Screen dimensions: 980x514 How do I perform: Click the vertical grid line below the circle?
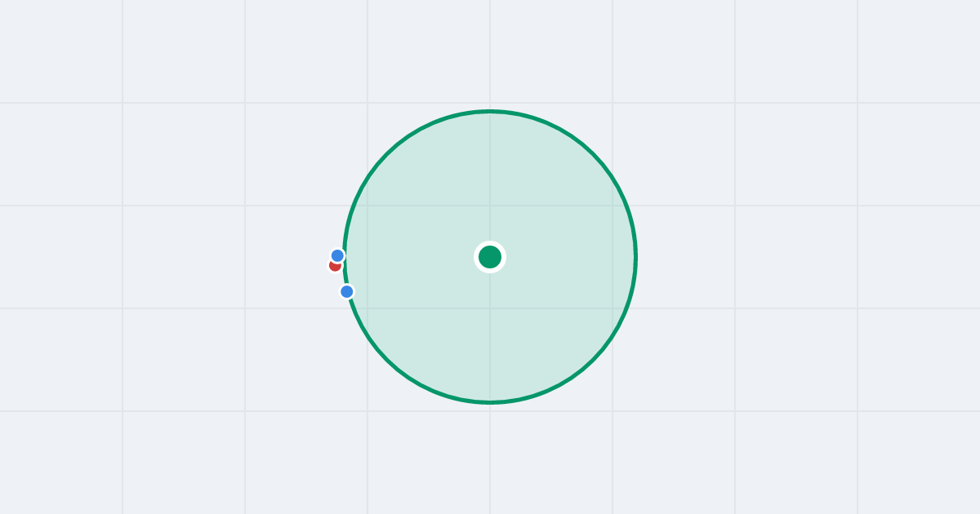(x=490, y=457)
